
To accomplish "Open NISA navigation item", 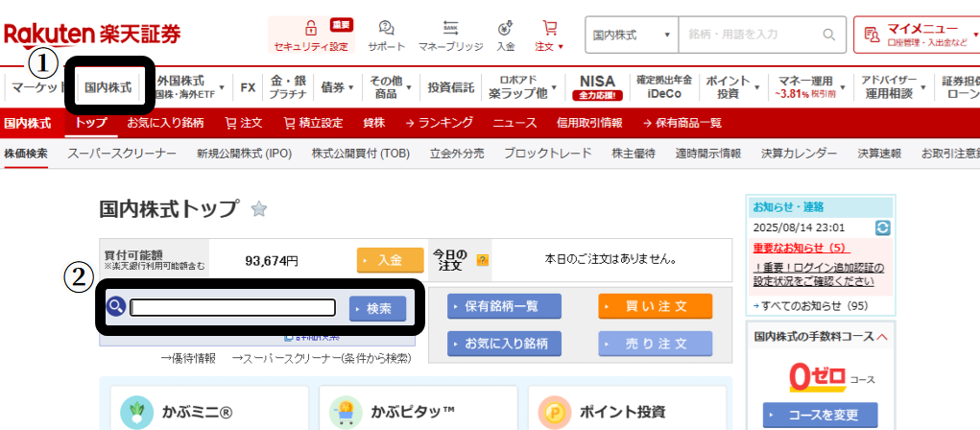I will [x=597, y=87].
